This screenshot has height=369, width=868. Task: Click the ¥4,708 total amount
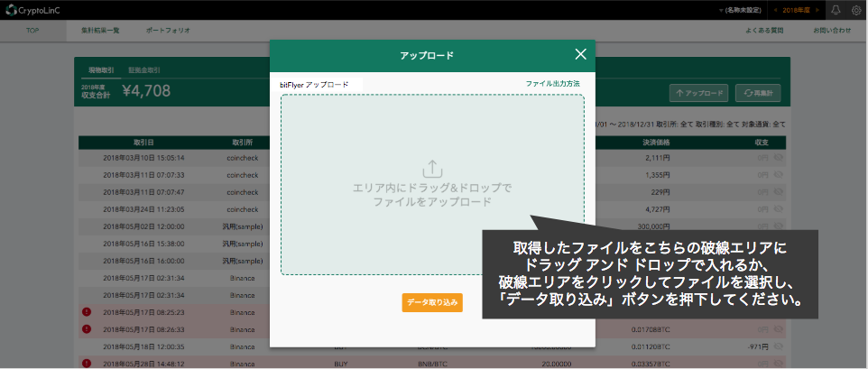coord(146,92)
